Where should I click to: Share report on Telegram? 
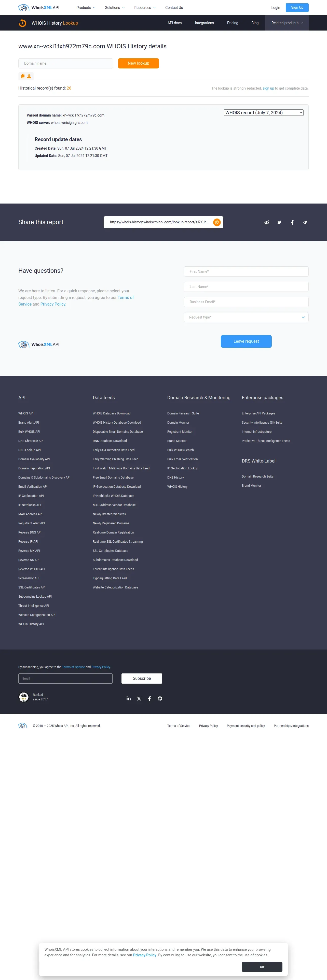[x=305, y=222]
